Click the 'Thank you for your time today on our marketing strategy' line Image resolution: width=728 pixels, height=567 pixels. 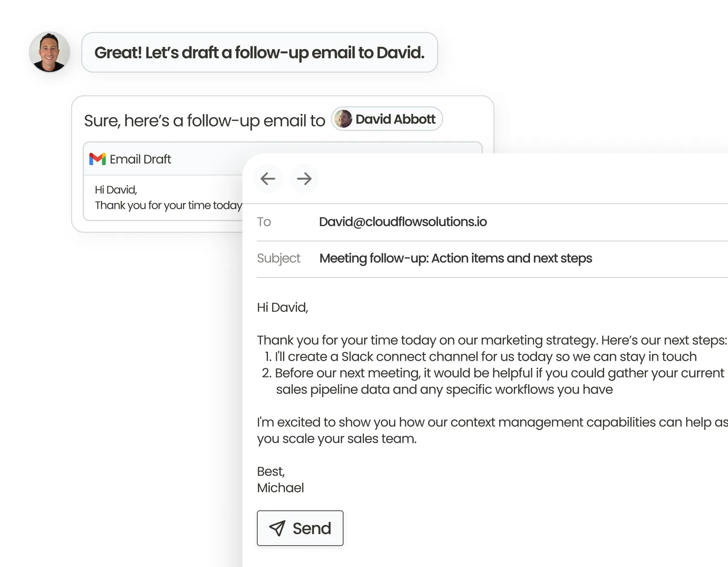[492, 340]
